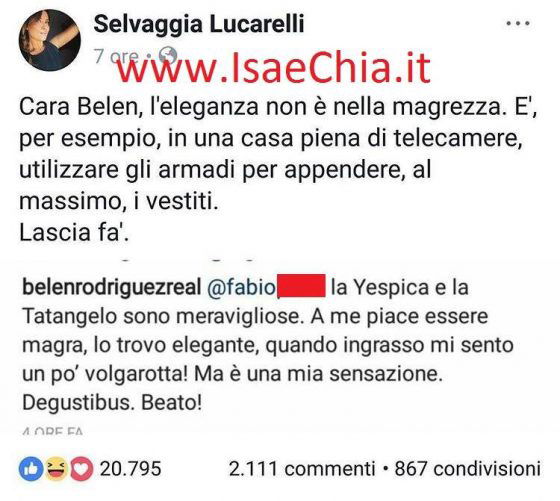Open the 2.111 commenti link
This screenshot has width=560, height=501.
click(x=302, y=469)
